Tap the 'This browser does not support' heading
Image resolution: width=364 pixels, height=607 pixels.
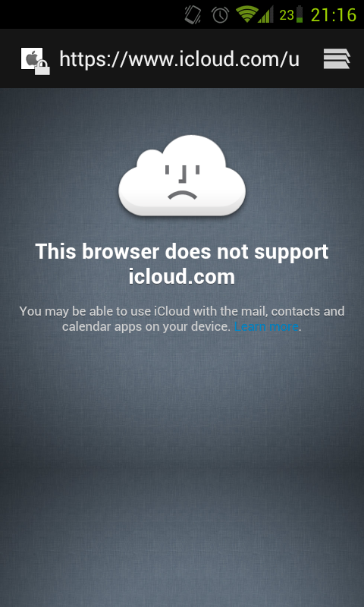pos(182,252)
